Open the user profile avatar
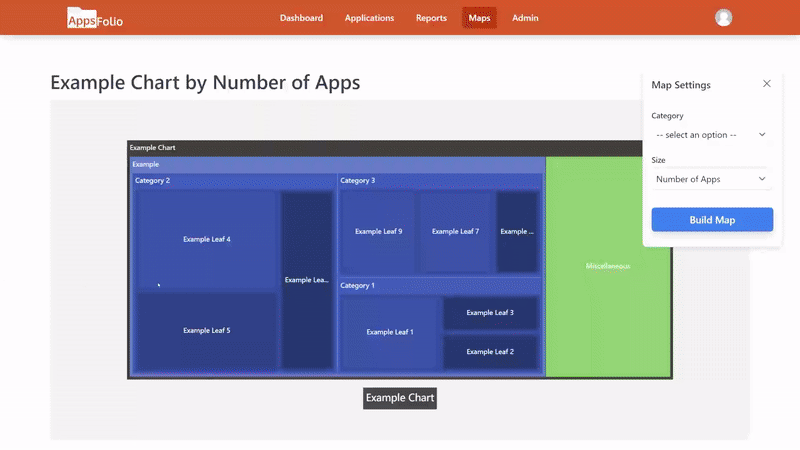The image size is (800, 450). click(724, 18)
